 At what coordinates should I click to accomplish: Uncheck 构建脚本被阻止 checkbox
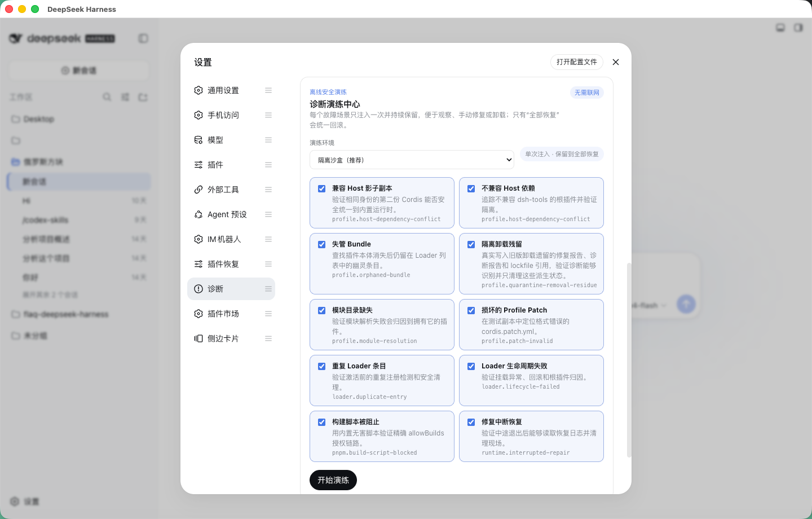pos(321,423)
